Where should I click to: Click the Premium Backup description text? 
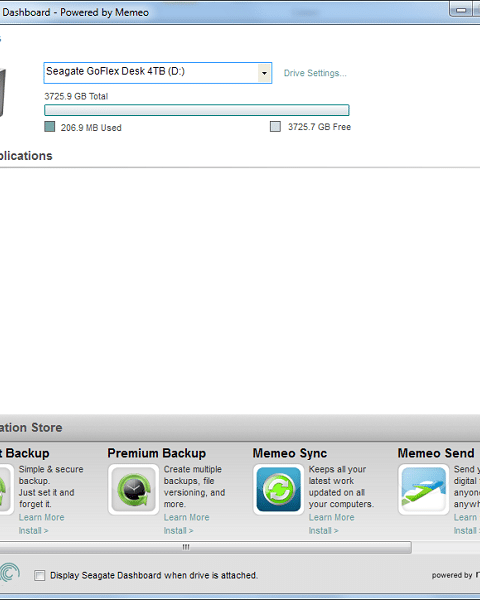pos(194,487)
